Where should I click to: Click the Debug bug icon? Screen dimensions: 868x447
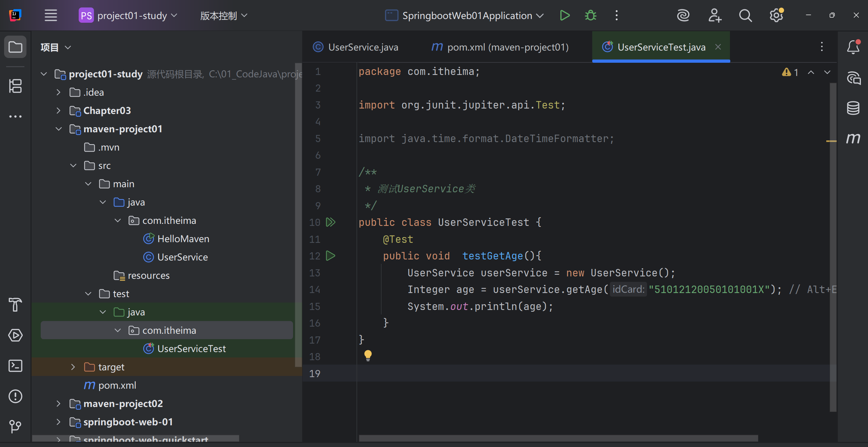click(x=591, y=16)
